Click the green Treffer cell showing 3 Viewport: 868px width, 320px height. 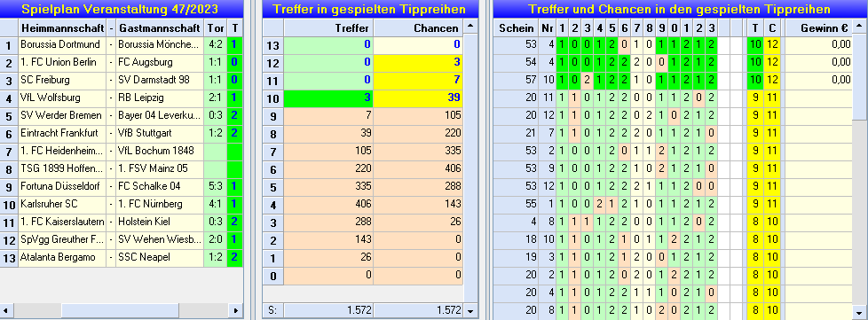coord(328,98)
